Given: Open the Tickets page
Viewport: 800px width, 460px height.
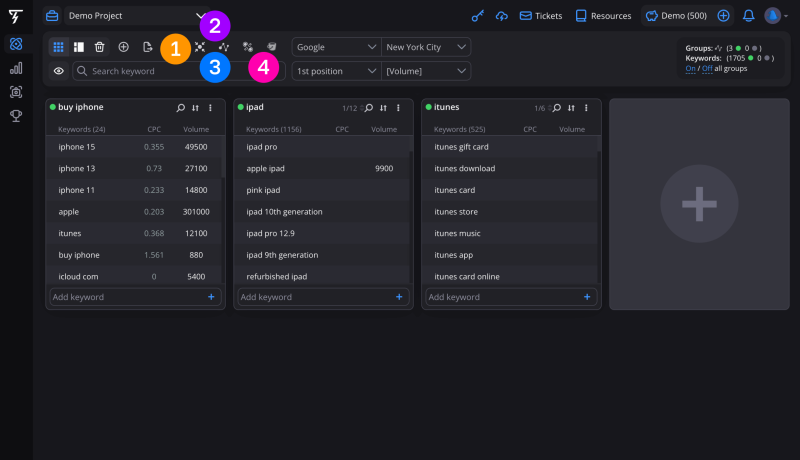Looking at the screenshot, I should click(540, 16).
